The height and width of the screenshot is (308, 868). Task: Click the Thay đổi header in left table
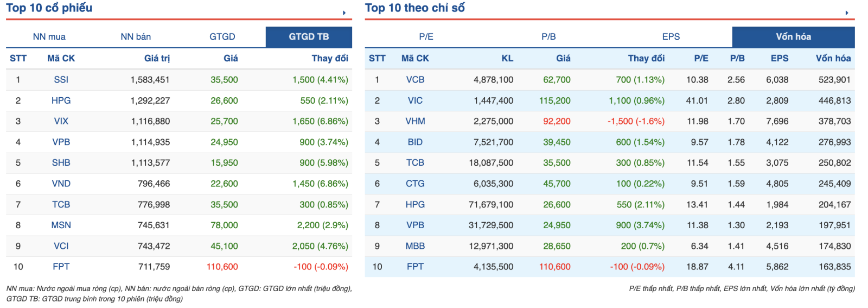(x=330, y=58)
